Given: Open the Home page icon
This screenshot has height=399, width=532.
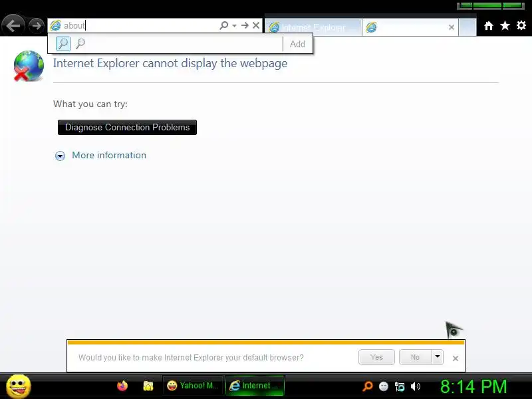Looking at the screenshot, I should [x=489, y=26].
